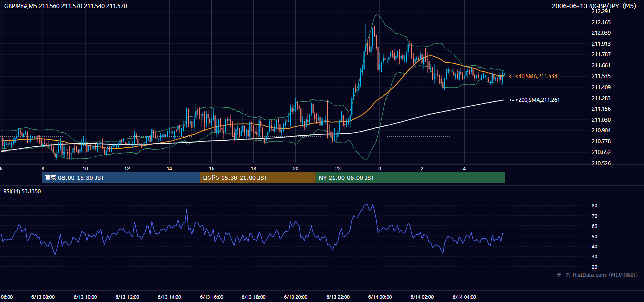This screenshot has width=644, height=302.
Task: Click RSI axis level 70
Action: coord(595,216)
